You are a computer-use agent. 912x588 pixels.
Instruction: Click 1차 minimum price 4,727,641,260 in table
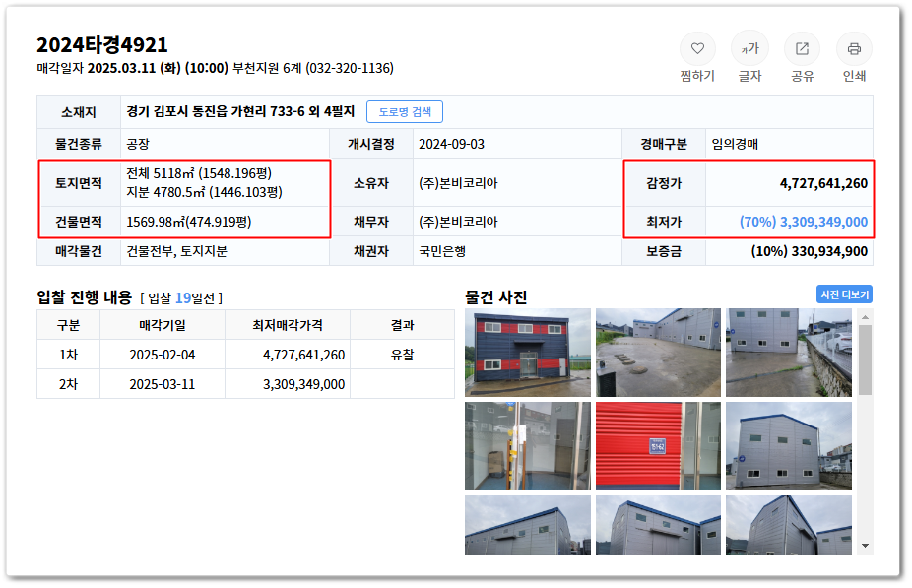[x=303, y=355]
